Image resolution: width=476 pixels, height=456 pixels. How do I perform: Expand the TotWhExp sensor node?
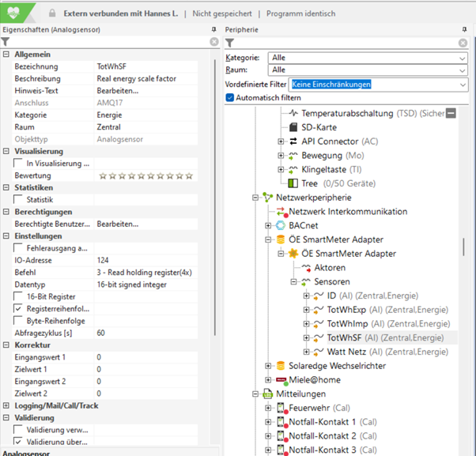[x=306, y=310]
